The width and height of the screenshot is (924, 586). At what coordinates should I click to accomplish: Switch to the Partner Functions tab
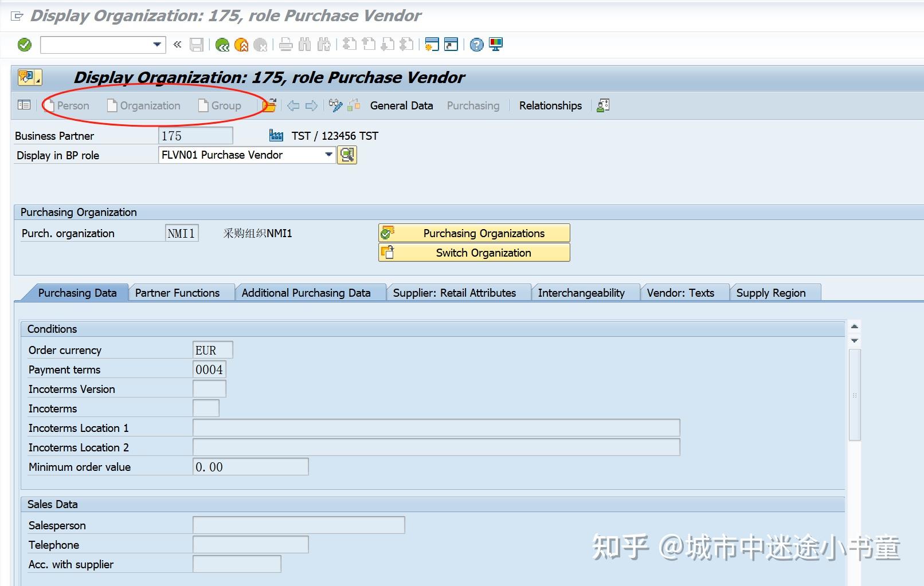click(177, 293)
